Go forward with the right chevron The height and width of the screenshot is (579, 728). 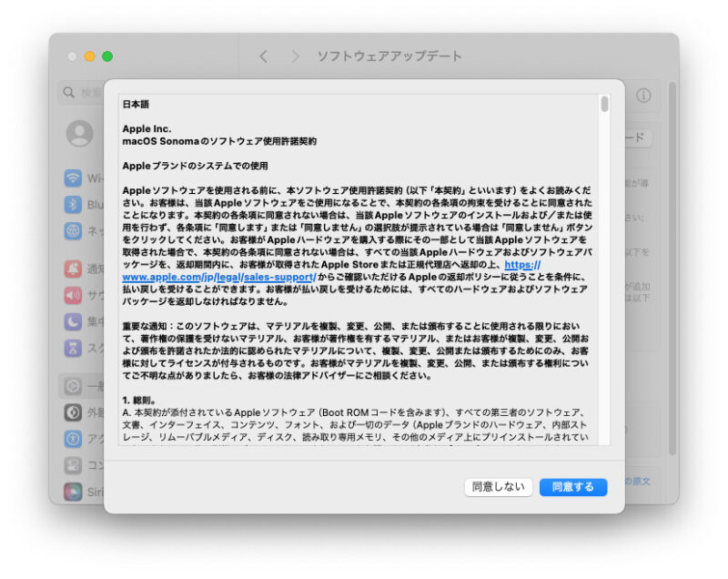[295, 56]
